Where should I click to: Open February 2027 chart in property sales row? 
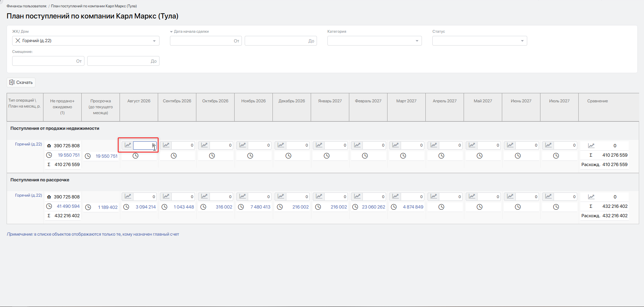click(357, 145)
